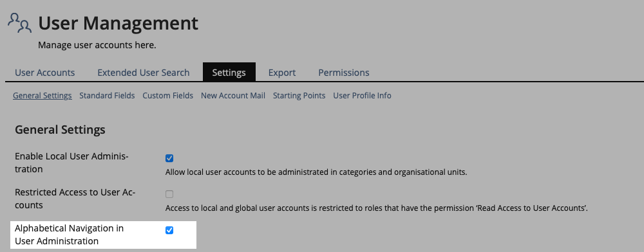Select the Settings tab

229,73
